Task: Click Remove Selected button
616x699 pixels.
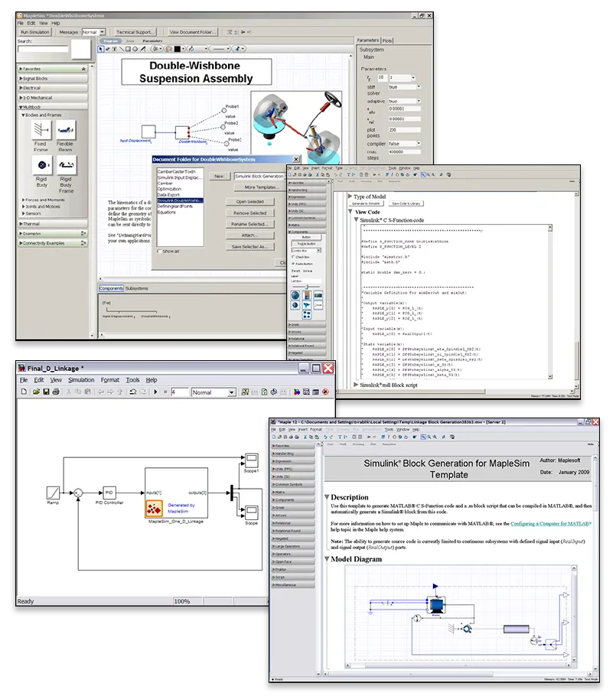Action: 249,213
